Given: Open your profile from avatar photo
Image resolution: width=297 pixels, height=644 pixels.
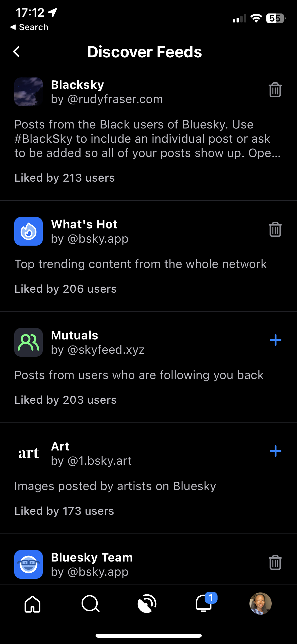Looking at the screenshot, I should pos(261,604).
